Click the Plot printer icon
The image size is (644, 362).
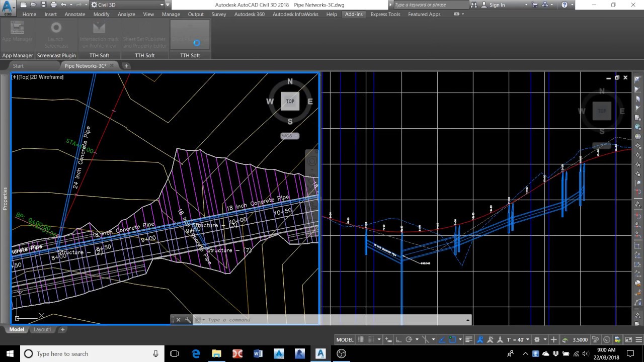54,5
